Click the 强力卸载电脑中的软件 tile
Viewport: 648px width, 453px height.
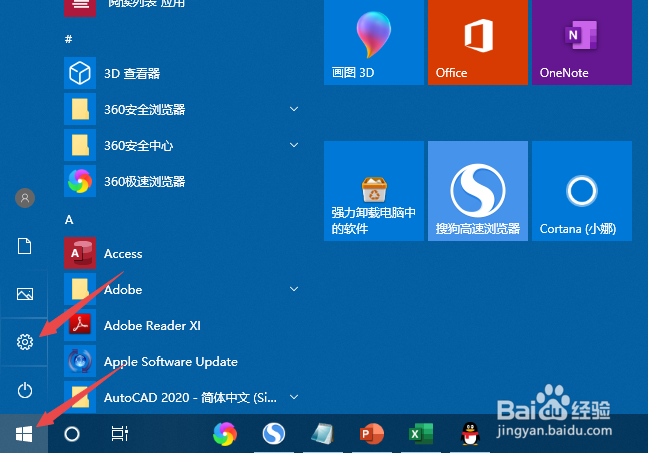click(x=374, y=191)
